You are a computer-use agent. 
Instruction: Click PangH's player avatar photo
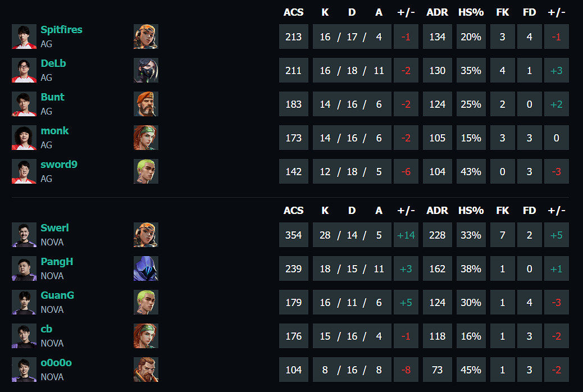tap(24, 268)
